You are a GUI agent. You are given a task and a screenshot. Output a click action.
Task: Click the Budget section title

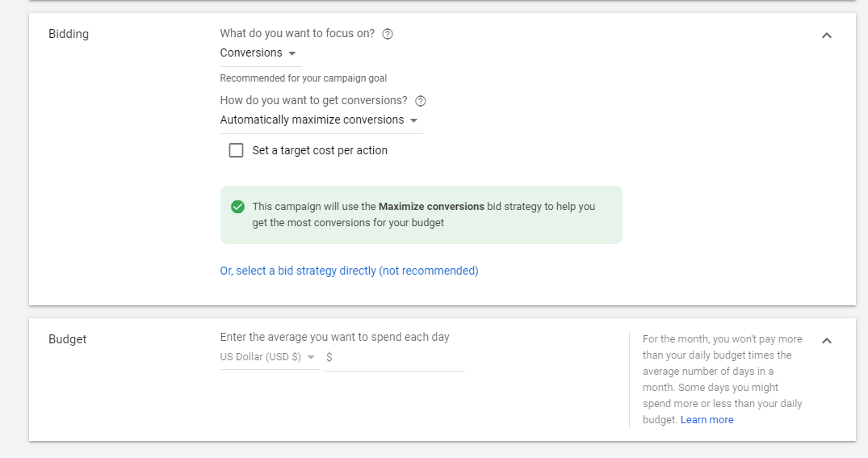pyautogui.click(x=68, y=339)
